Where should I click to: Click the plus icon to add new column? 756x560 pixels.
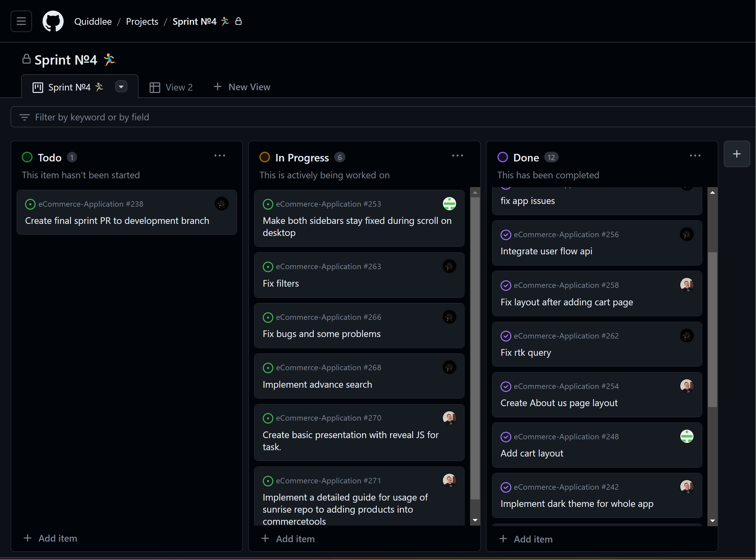(x=736, y=154)
